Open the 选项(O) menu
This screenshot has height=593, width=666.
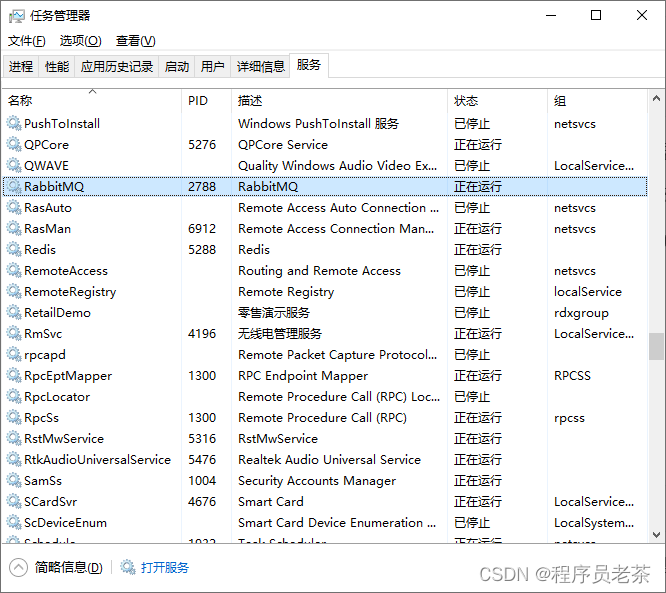[81, 41]
